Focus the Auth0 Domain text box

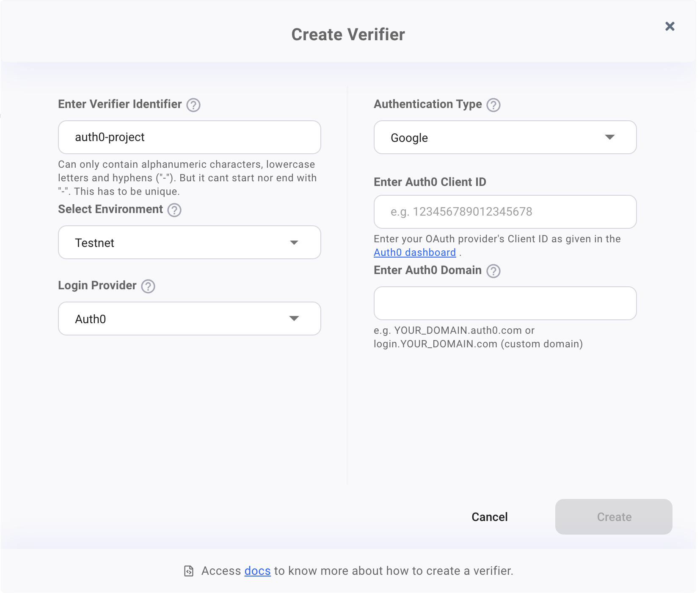coord(505,303)
